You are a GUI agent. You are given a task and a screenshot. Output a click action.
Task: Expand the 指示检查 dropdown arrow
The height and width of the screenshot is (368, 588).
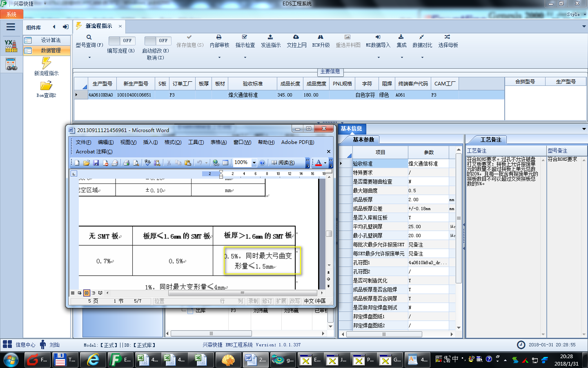coord(245,57)
